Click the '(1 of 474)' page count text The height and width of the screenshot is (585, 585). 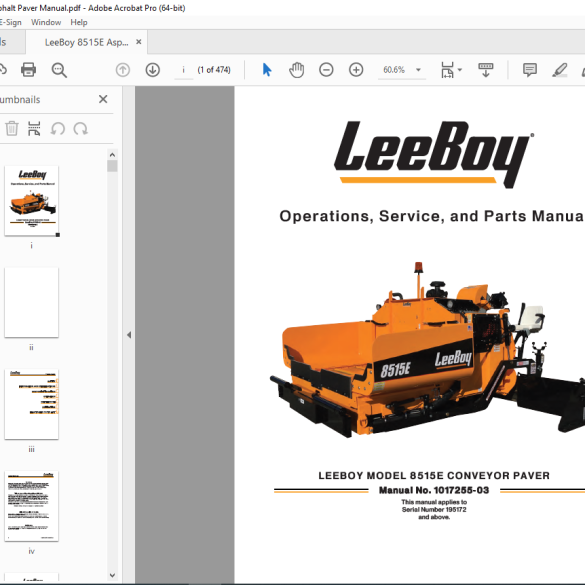coord(214,70)
